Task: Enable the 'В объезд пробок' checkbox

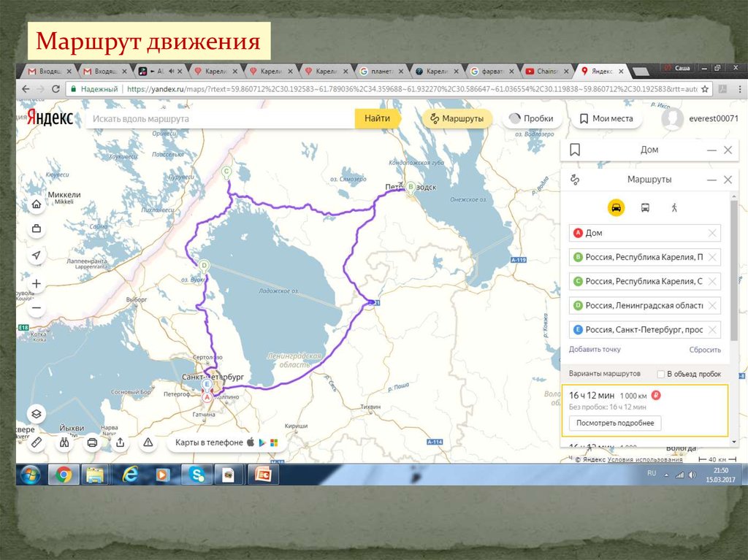Action: click(x=661, y=374)
